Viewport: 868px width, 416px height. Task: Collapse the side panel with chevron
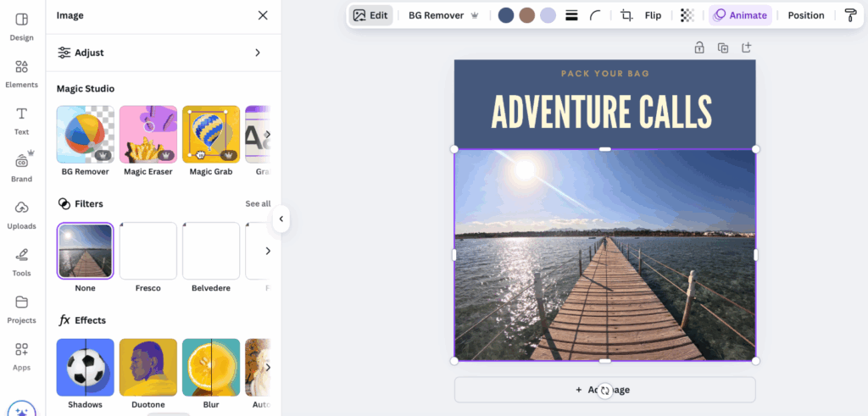click(281, 219)
